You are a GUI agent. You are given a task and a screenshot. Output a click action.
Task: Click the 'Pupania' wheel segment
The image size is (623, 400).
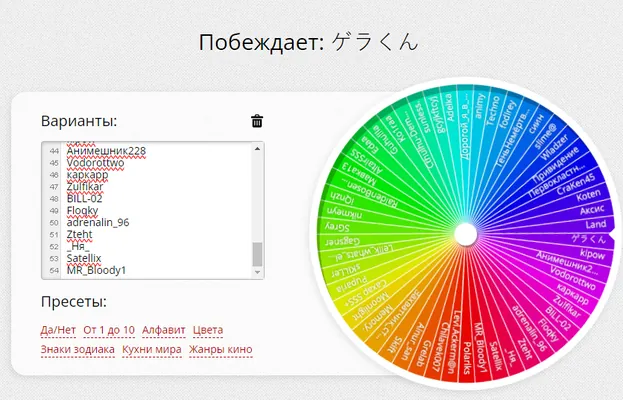pos(352,284)
